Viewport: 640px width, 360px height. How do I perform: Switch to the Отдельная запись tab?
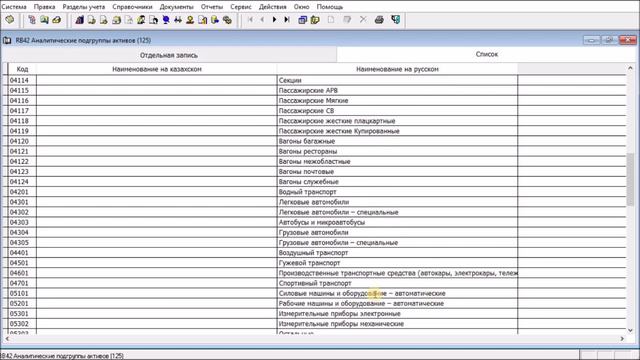tap(169, 55)
